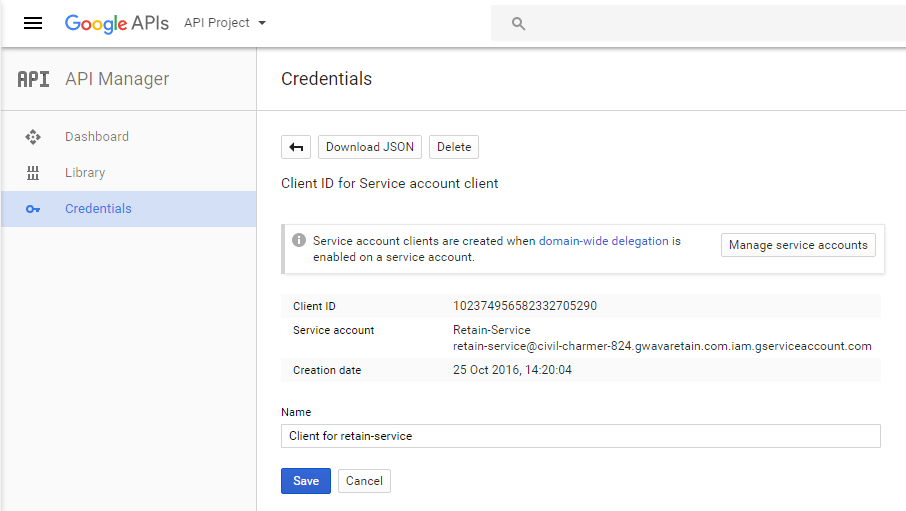Open the Library menu item

click(85, 173)
